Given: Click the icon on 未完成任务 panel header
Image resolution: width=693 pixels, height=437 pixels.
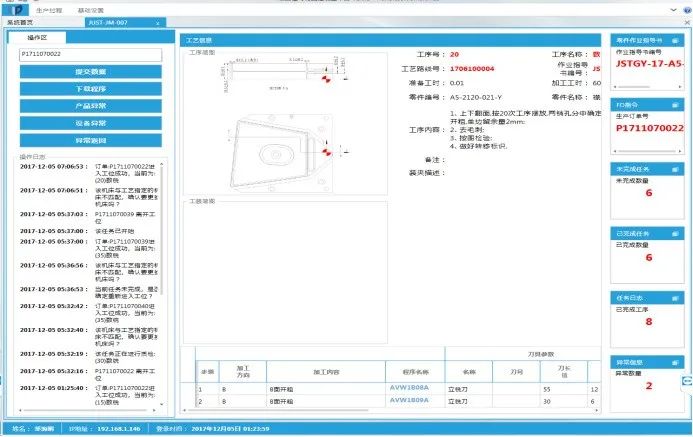Looking at the screenshot, I should coord(677,169).
